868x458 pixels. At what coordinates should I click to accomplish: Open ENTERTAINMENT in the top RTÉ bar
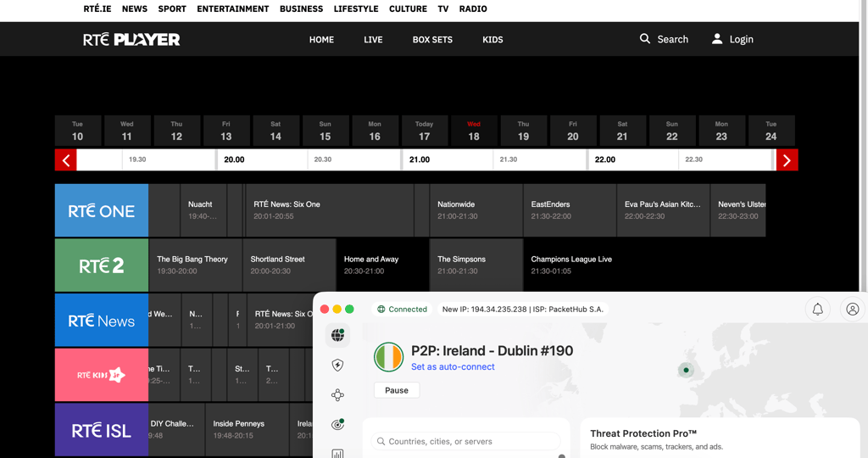click(x=233, y=8)
